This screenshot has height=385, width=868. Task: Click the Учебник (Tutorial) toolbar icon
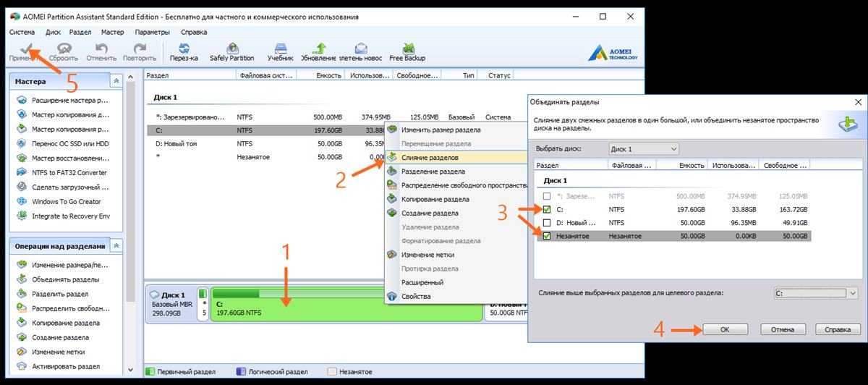[280, 51]
